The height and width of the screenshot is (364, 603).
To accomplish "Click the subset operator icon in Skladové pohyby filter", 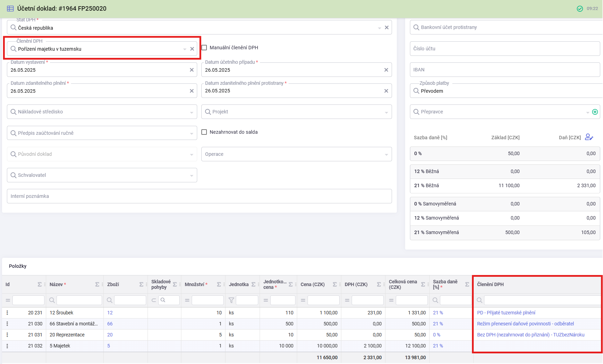I will (154, 300).
